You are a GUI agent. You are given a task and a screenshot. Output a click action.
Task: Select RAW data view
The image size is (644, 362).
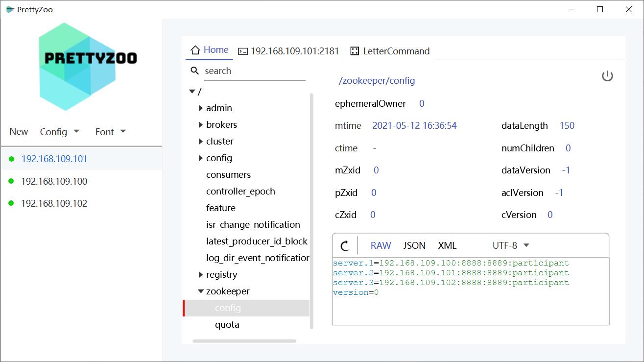pyautogui.click(x=381, y=245)
